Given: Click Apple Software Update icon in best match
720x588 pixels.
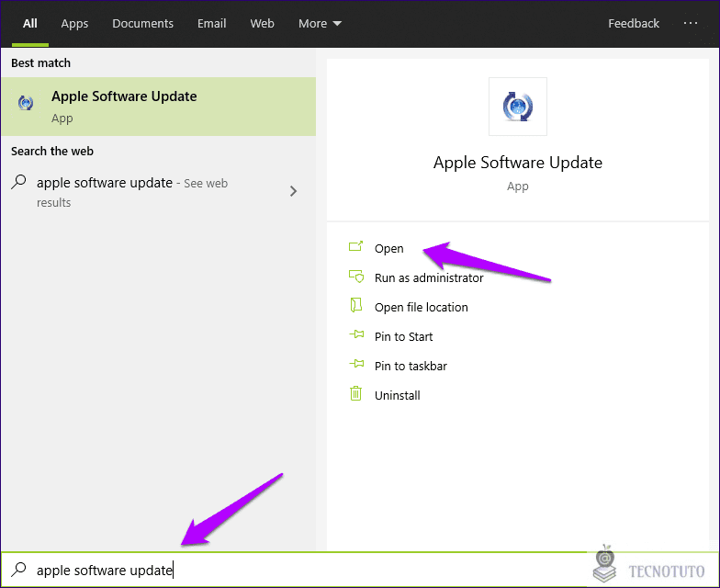Looking at the screenshot, I should click(26, 103).
